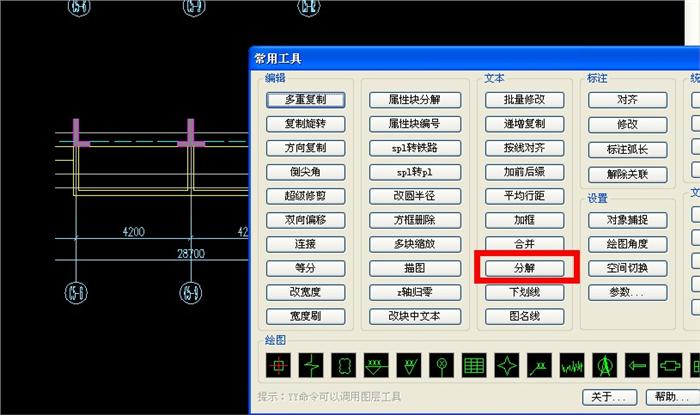Select the 改圆半径 button
Screen dimensions: 700x415
(x=415, y=196)
